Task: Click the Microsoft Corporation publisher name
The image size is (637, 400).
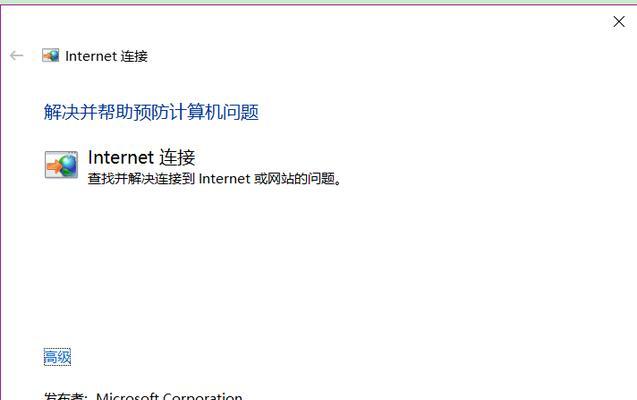Action: [x=169, y=396]
